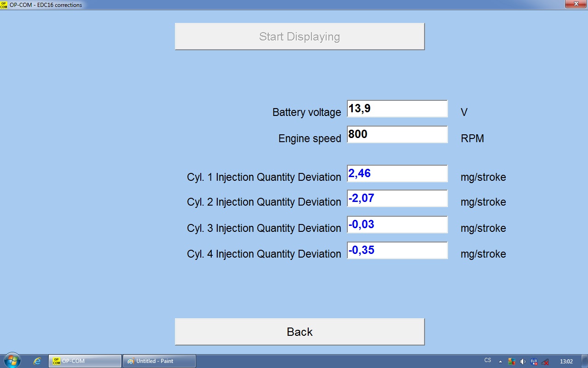Select the Cyl. 2 deviation value field

pyautogui.click(x=397, y=199)
